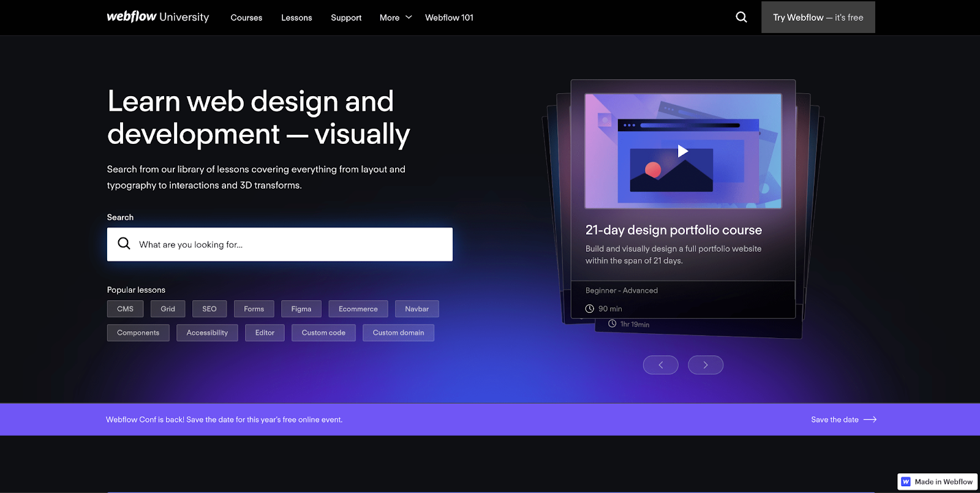Viewport: 980px width, 493px height.
Task: Select the SEO lesson tag
Action: coord(209,309)
